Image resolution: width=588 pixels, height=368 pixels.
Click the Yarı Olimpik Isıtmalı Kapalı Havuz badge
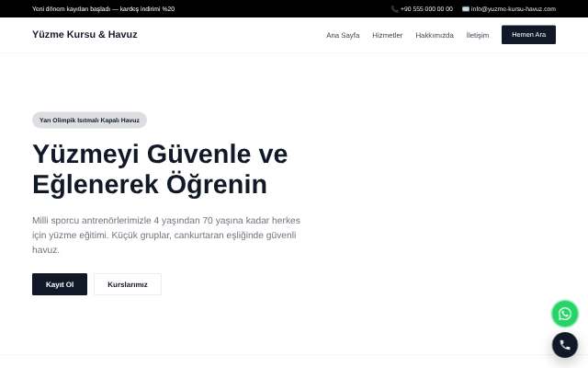tap(89, 121)
